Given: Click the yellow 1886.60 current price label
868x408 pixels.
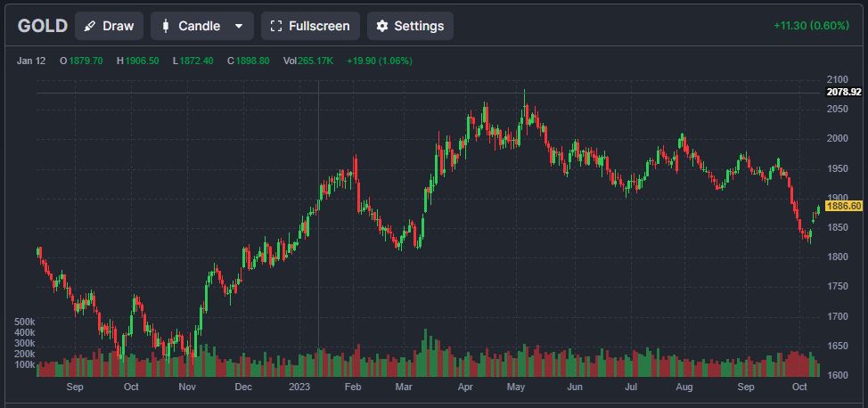Looking at the screenshot, I should pyautogui.click(x=843, y=206).
